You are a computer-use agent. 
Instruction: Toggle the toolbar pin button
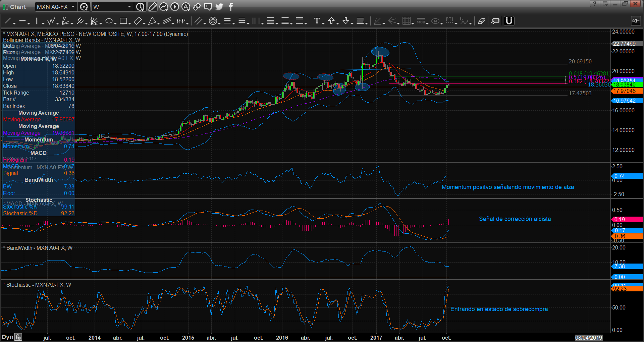(636, 21)
